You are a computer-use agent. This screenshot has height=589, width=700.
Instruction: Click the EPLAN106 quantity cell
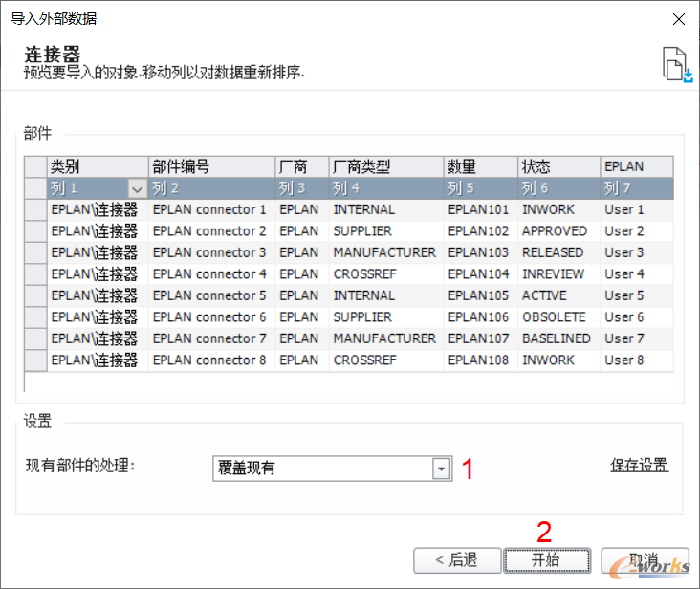tap(481, 317)
